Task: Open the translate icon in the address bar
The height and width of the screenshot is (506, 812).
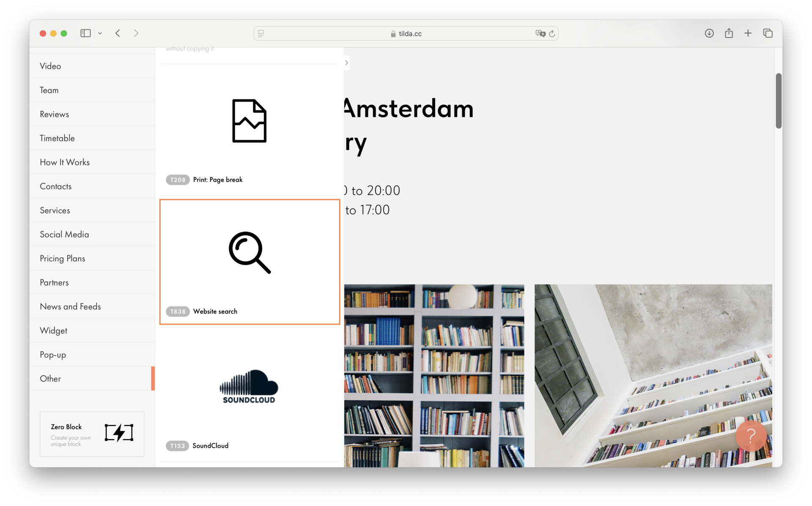Action: [540, 33]
